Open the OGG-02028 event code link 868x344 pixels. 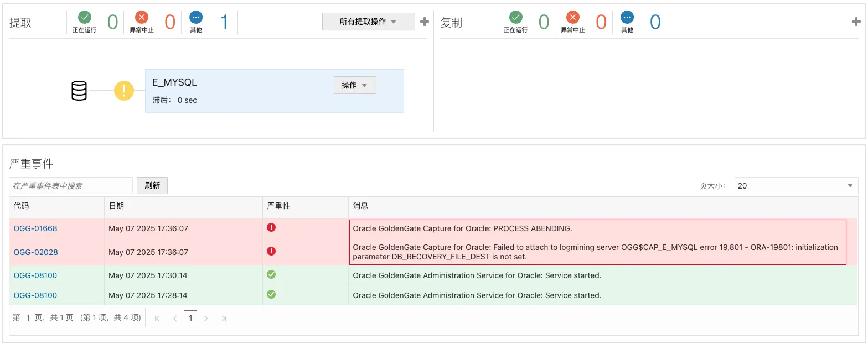(x=35, y=252)
